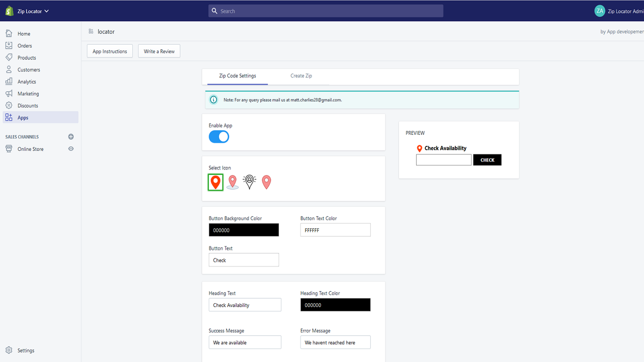Screen dimensions: 644x362
Task: Click the add Sales Channels plus icon
Action: [71, 136]
